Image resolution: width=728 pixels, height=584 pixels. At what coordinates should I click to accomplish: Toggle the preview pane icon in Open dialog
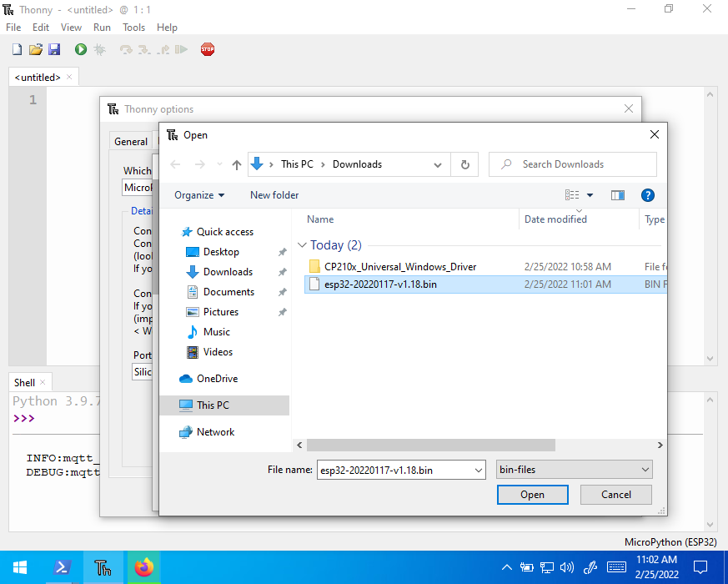pyautogui.click(x=617, y=195)
